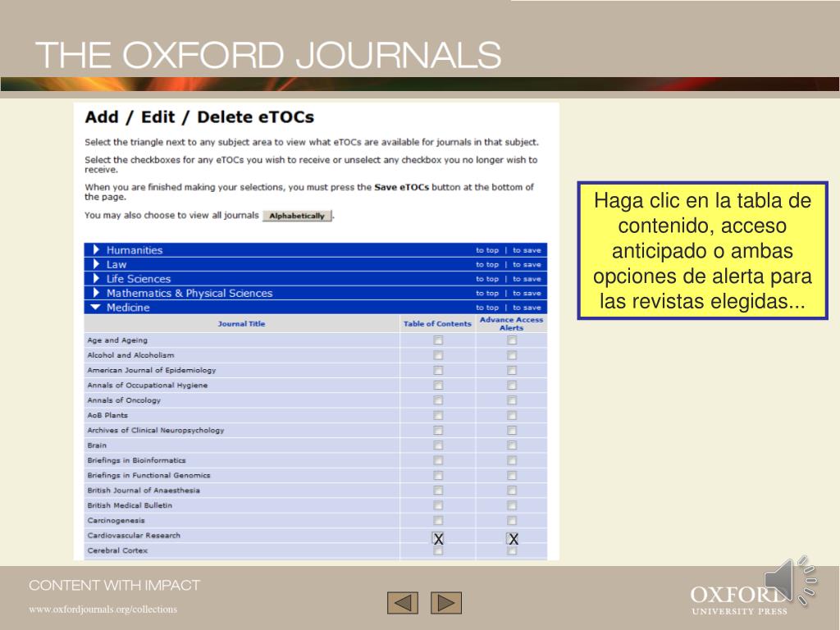Click the Oxford University Press logo
The width and height of the screenshot is (840, 630).
(x=739, y=600)
